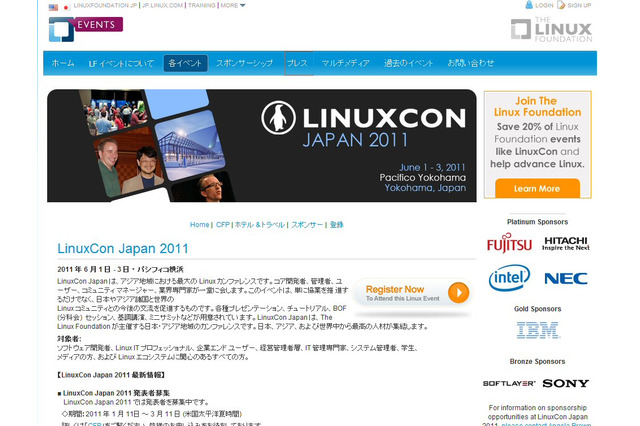Click the JP.LINUX.COM top link
Screen dimensions: 640x426
pyautogui.click(x=162, y=5)
